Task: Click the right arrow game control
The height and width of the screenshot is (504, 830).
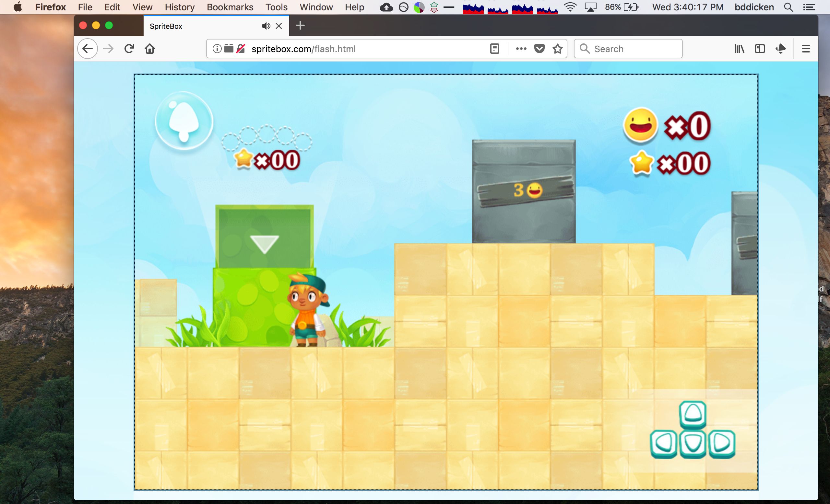Action: 721,443
